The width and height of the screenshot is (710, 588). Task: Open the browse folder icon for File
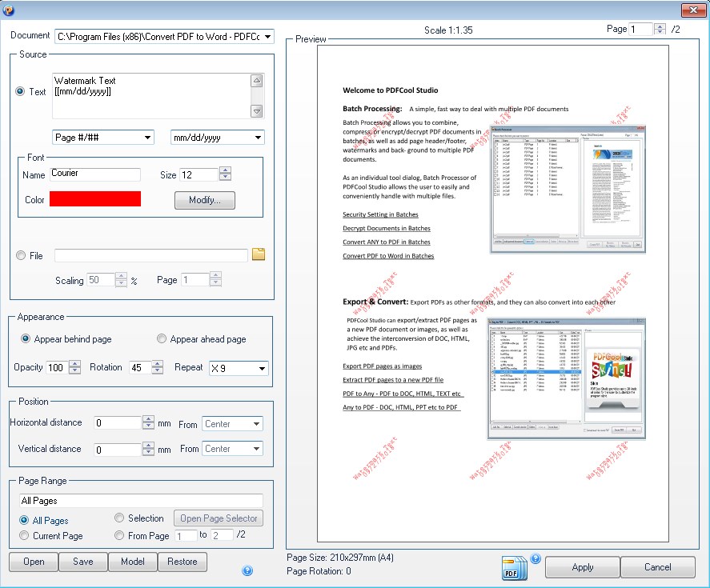pos(258,255)
